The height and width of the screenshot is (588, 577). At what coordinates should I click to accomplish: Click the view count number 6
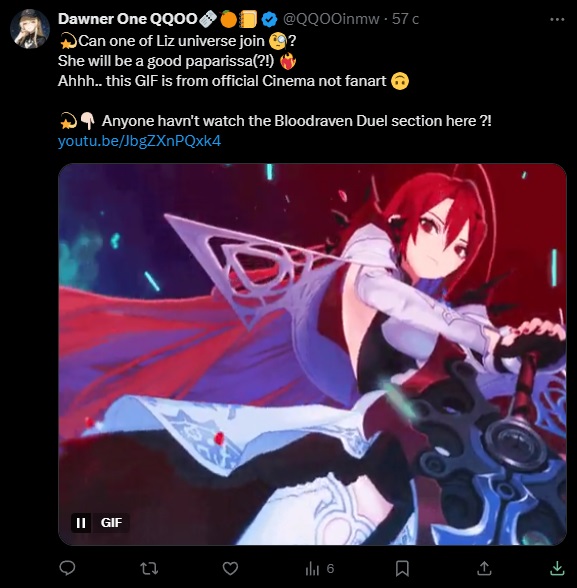[330, 569]
